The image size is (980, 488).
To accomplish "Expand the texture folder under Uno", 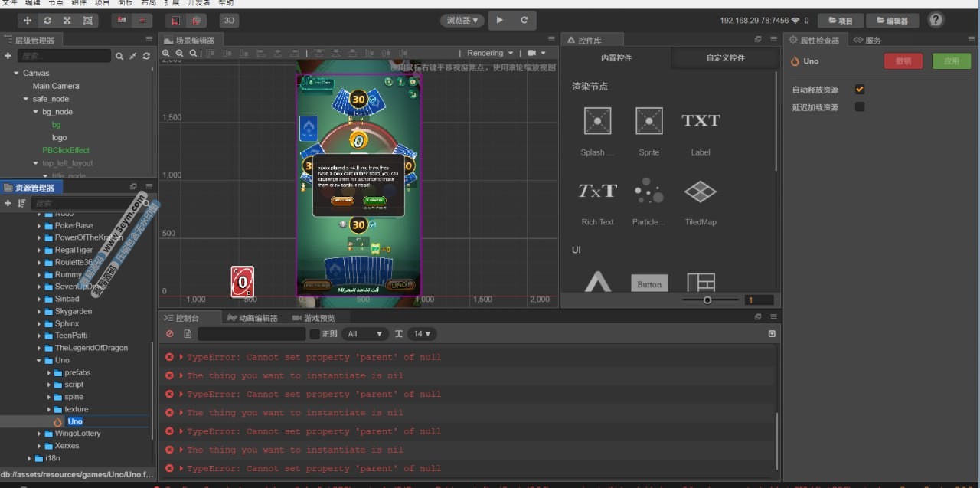I will 49,409.
